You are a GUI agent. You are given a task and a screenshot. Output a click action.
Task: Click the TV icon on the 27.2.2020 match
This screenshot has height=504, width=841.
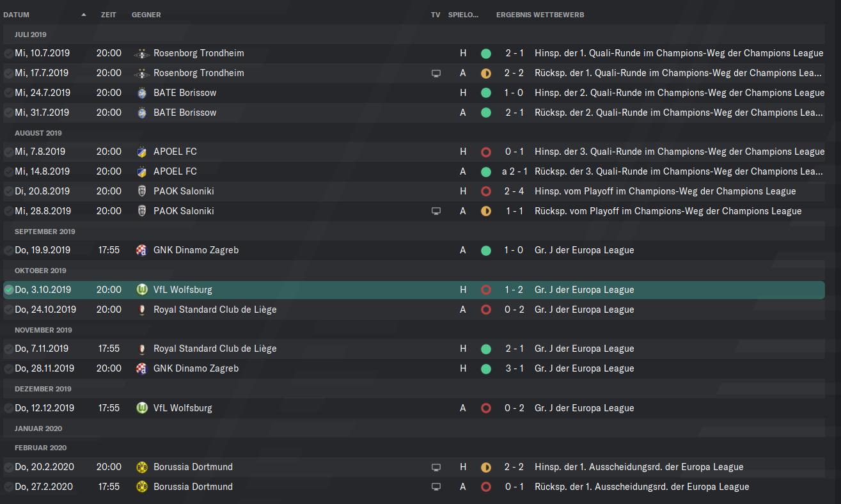pyautogui.click(x=436, y=487)
